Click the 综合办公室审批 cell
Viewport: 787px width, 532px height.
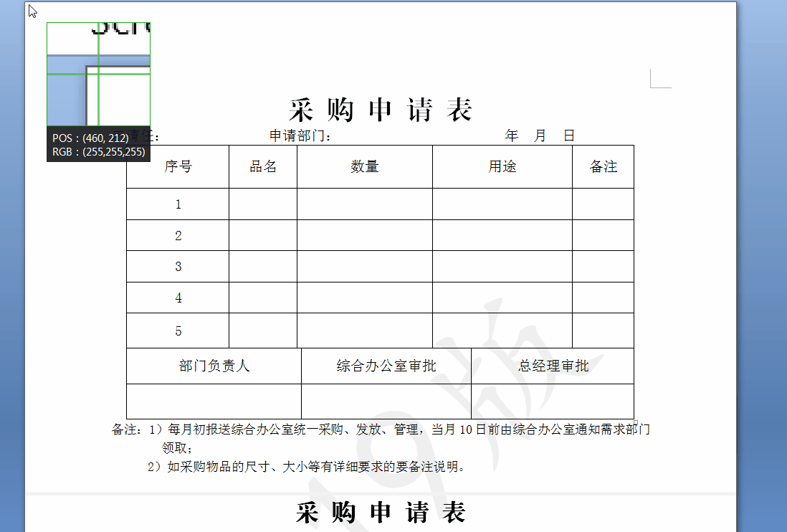[386, 366]
